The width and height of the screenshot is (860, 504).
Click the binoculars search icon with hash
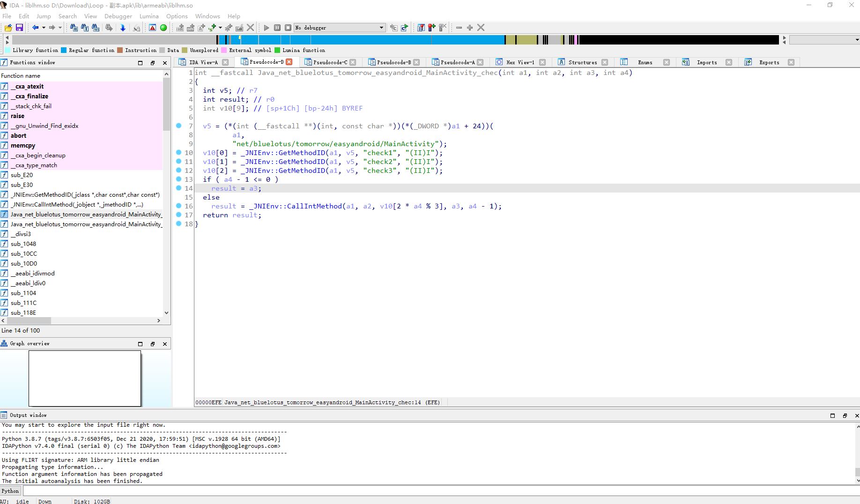click(x=74, y=28)
